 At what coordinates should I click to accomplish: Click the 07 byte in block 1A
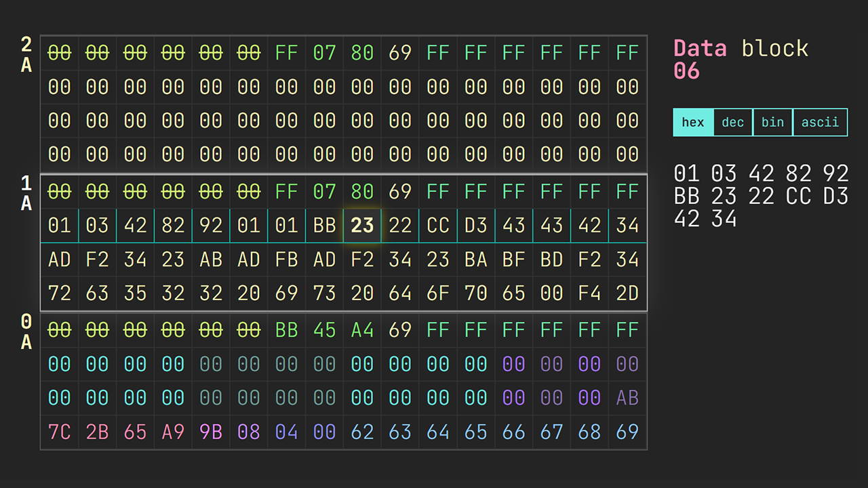tap(324, 192)
